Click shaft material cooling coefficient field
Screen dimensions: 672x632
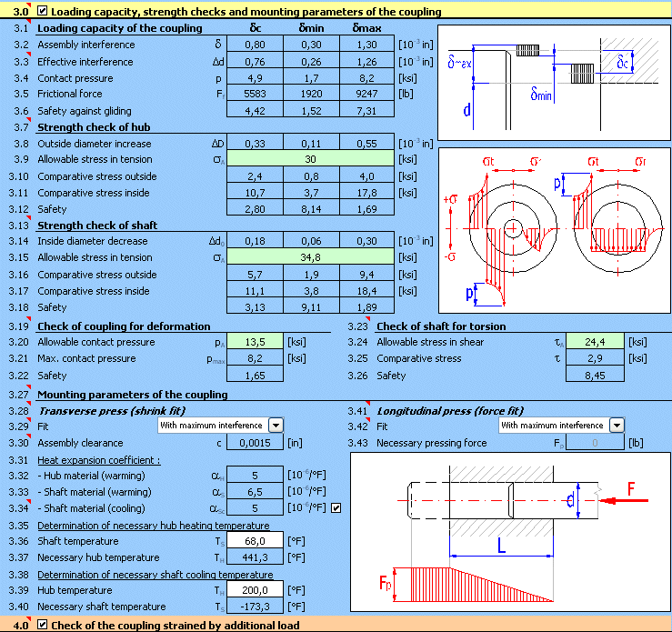[x=255, y=508]
